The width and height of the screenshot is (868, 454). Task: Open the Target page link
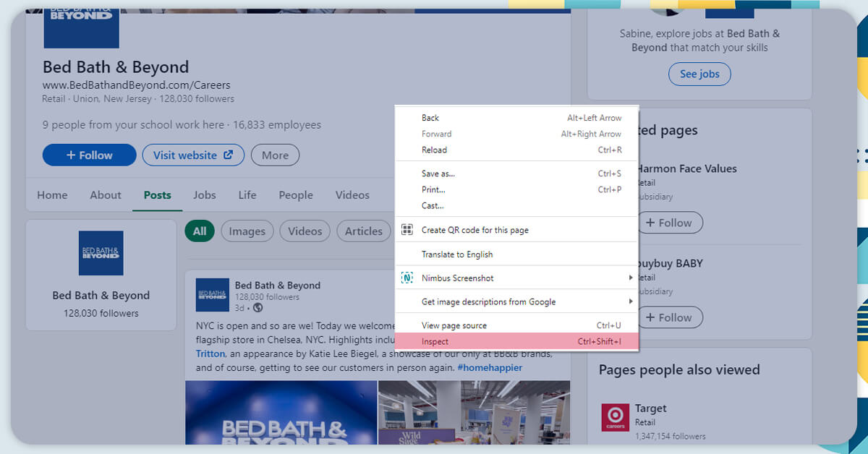651,408
